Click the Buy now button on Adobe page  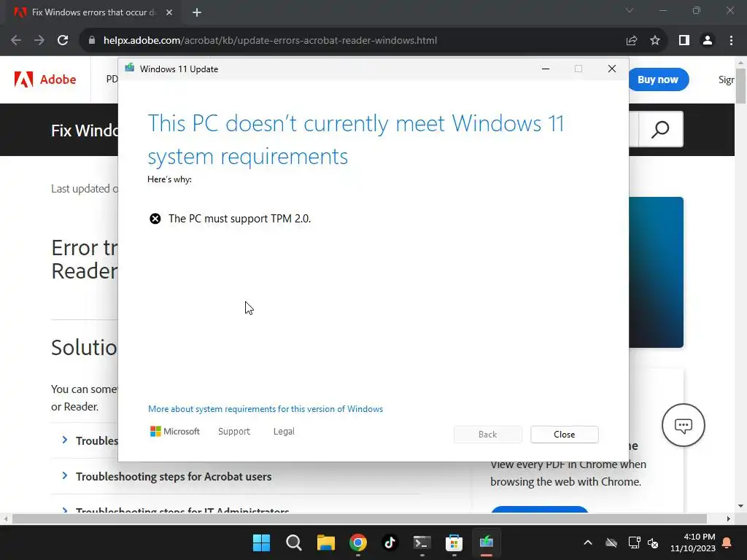point(658,79)
